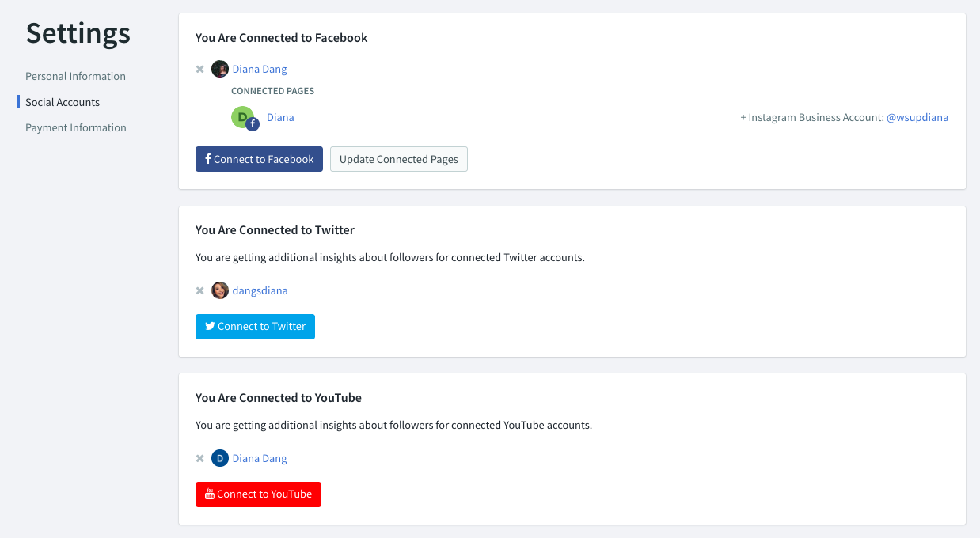Click the green Diana page avatar
This screenshot has height=538, width=980.
(x=244, y=118)
